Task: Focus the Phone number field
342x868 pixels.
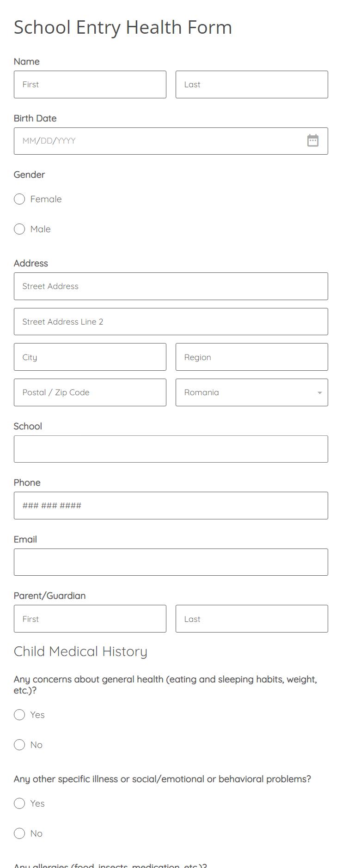Action: 171,506
